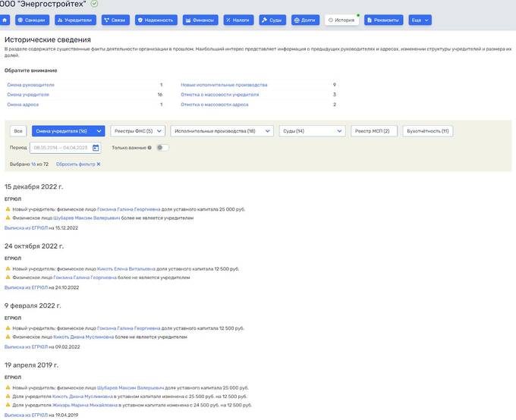The height and width of the screenshot is (420, 516).
Task: Enable the Реестр МСП (2) filter
Action: pos(374,131)
